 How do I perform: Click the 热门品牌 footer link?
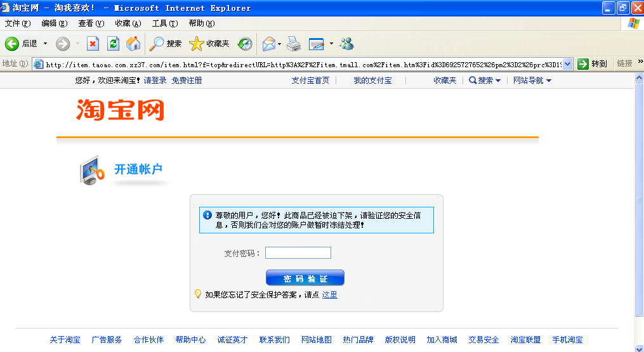point(358,340)
